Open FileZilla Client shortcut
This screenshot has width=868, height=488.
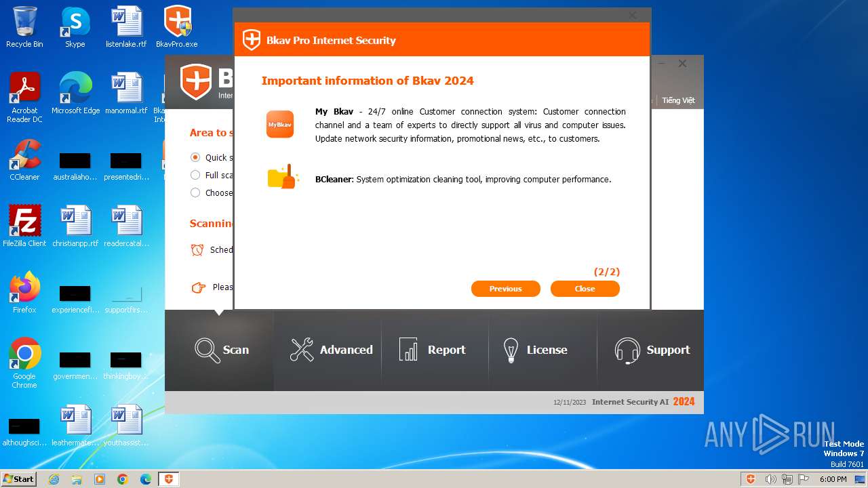(x=24, y=226)
